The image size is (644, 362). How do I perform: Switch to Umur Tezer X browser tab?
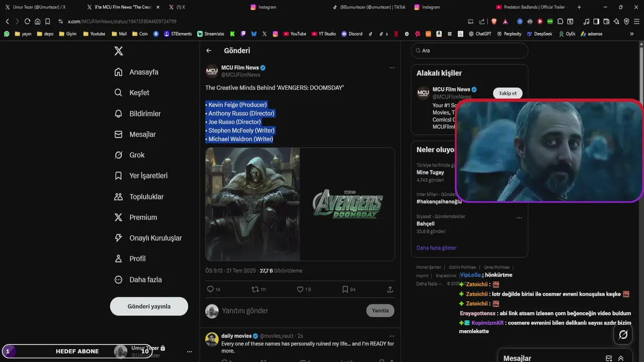coord(39,7)
